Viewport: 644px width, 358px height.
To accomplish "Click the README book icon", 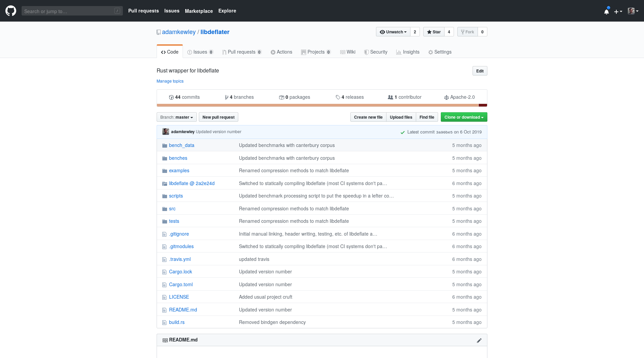I will [165, 340].
